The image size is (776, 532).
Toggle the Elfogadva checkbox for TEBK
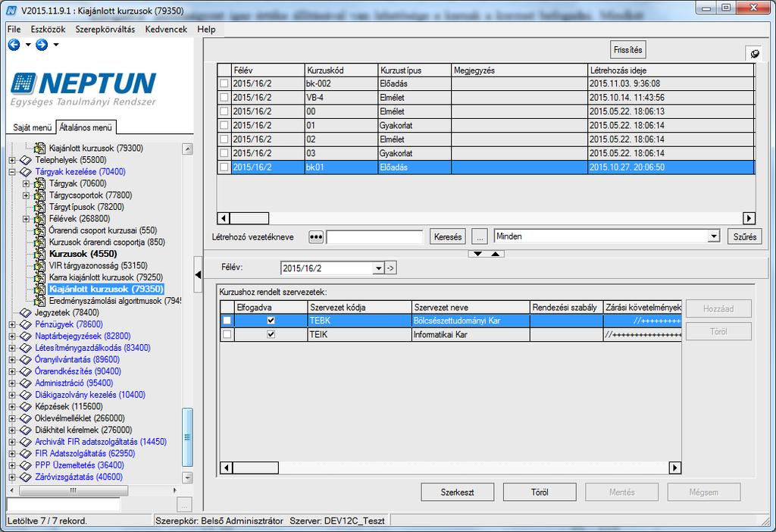pos(271,321)
